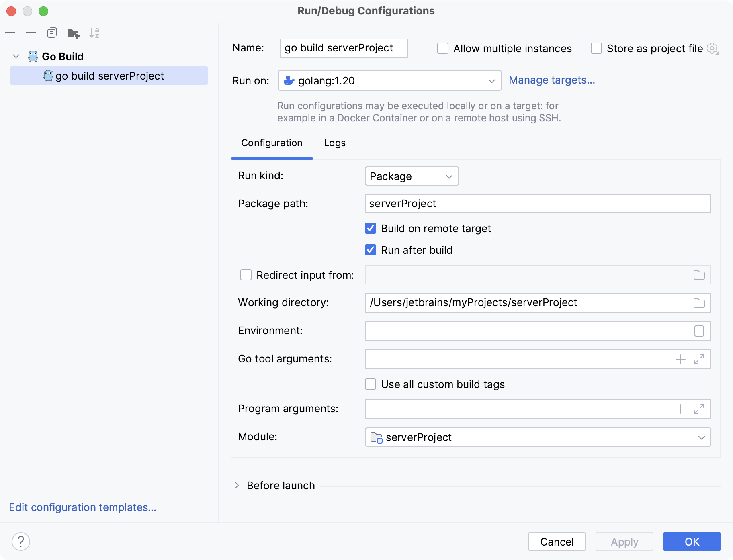This screenshot has width=733, height=560.
Task: Enable Allow multiple instances
Action: 442,48
